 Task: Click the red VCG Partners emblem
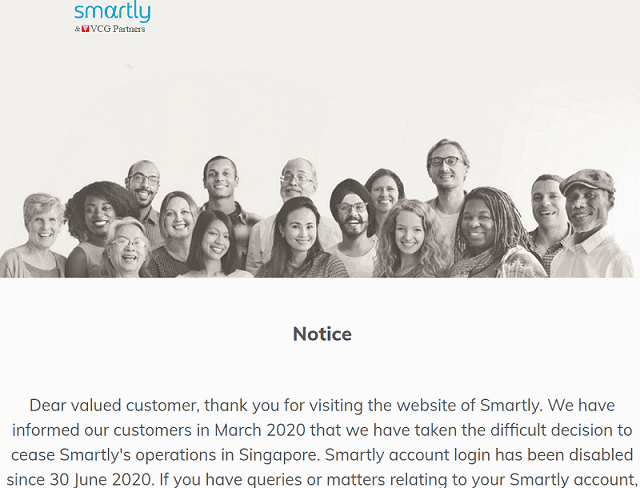[x=85, y=29]
